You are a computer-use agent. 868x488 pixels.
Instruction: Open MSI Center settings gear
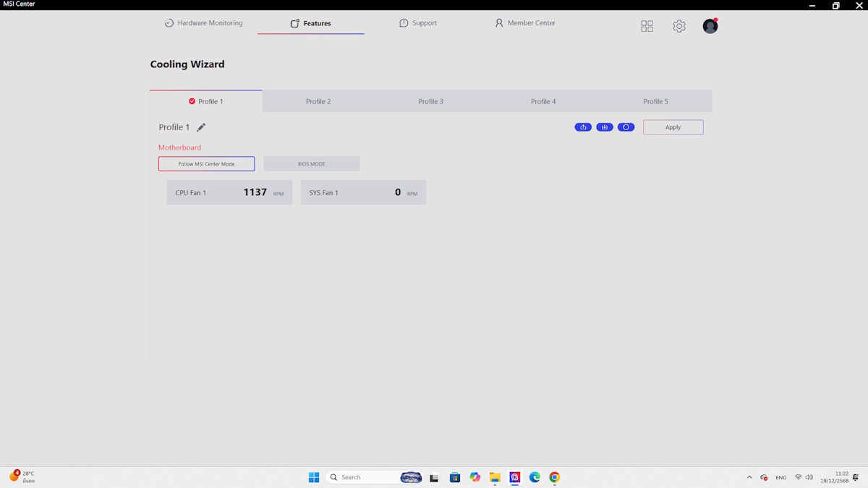678,26
